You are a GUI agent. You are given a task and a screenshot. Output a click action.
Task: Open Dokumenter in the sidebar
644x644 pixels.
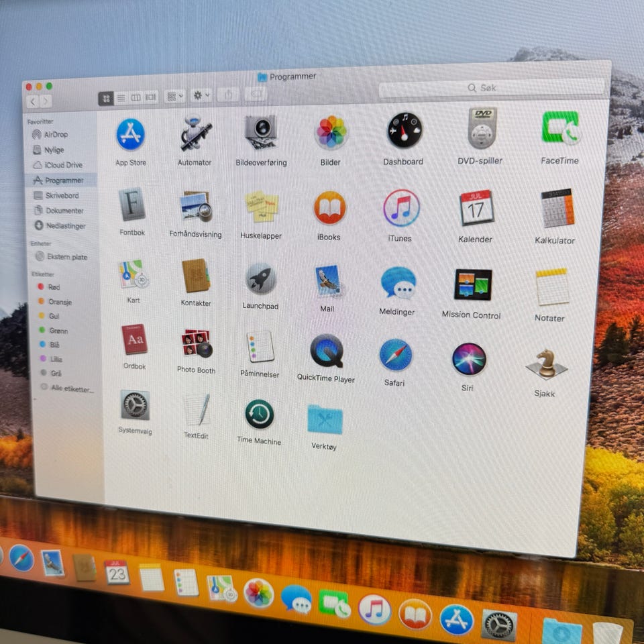tap(61, 211)
